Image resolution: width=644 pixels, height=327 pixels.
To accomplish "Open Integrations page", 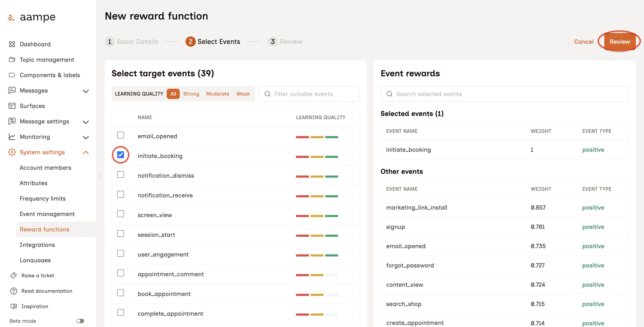I will [x=37, y=245].
